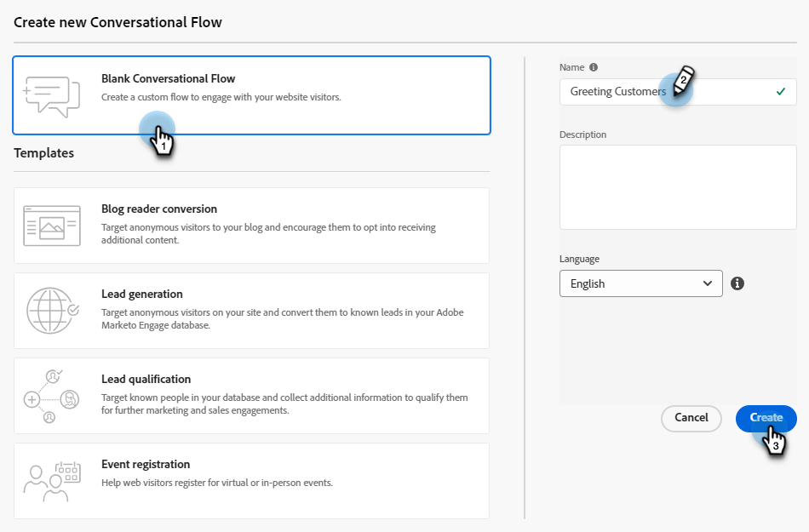
Task: Click the Language dropdown chevron arrow
Action: [708, 283]
